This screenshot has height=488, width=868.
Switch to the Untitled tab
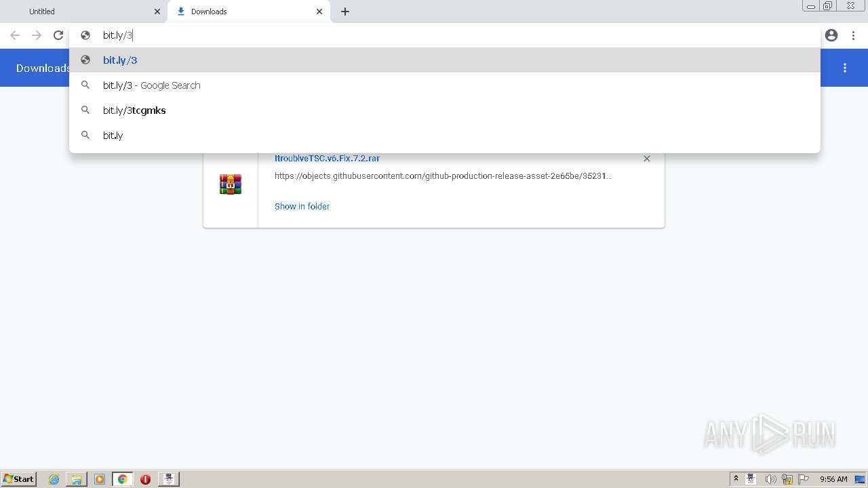[84, 12]
